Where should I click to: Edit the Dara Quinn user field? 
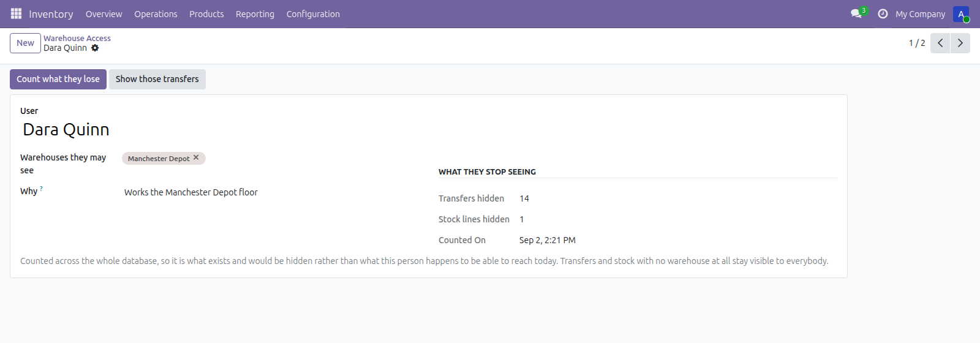point(221,130)
